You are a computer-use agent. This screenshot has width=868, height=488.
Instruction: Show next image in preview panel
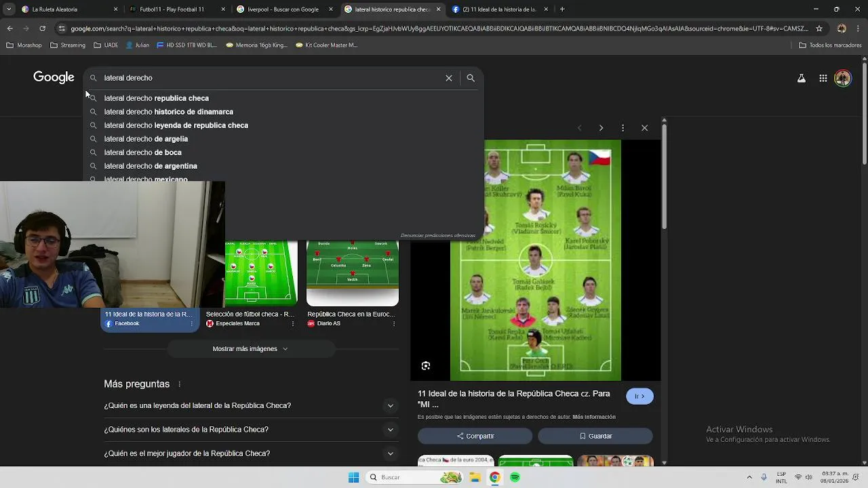tap(601, 128)
